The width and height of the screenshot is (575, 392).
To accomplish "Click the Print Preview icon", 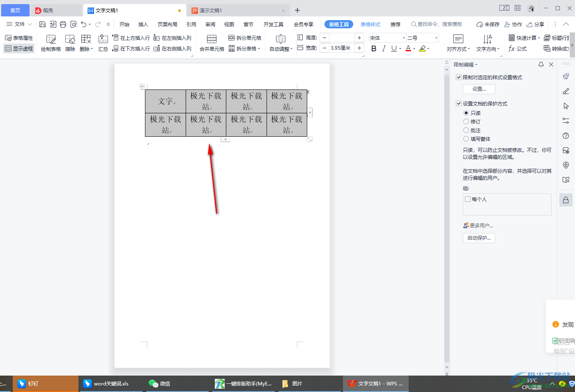I will [x=74, y=24].
